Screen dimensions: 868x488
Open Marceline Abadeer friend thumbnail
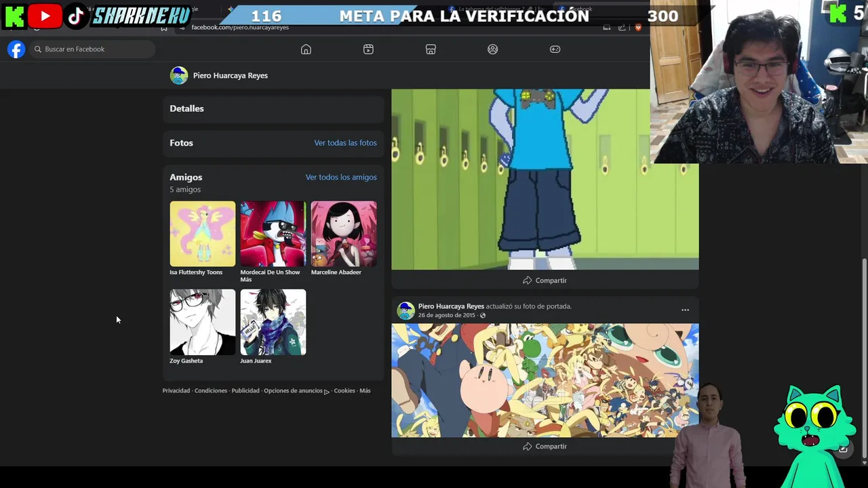tap(344, 234)
